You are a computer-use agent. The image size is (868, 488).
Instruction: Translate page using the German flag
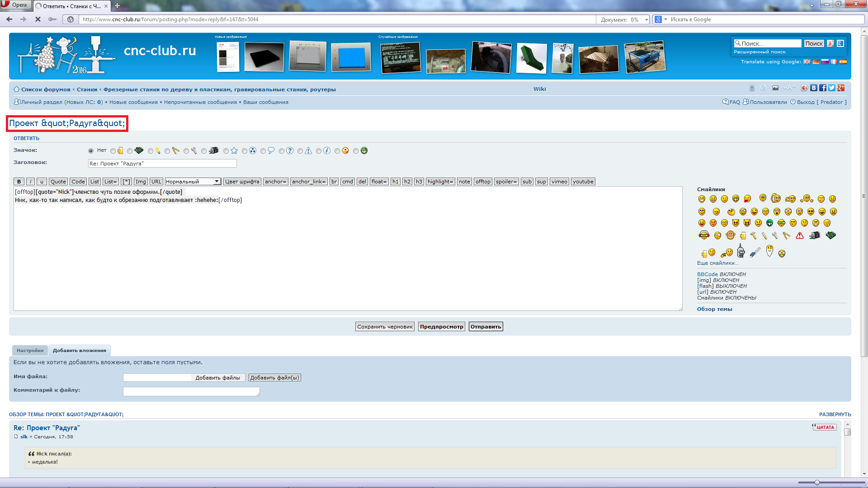[x=816, y=62]
